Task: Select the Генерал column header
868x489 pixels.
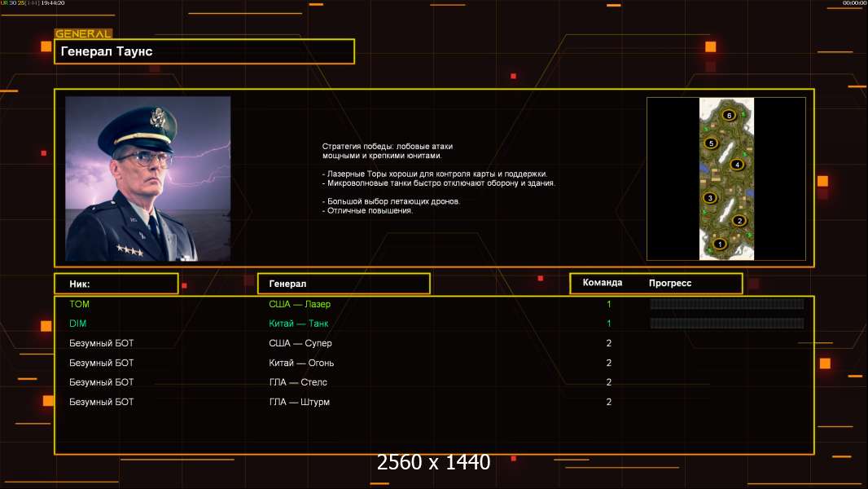Action: click(344, 284)
